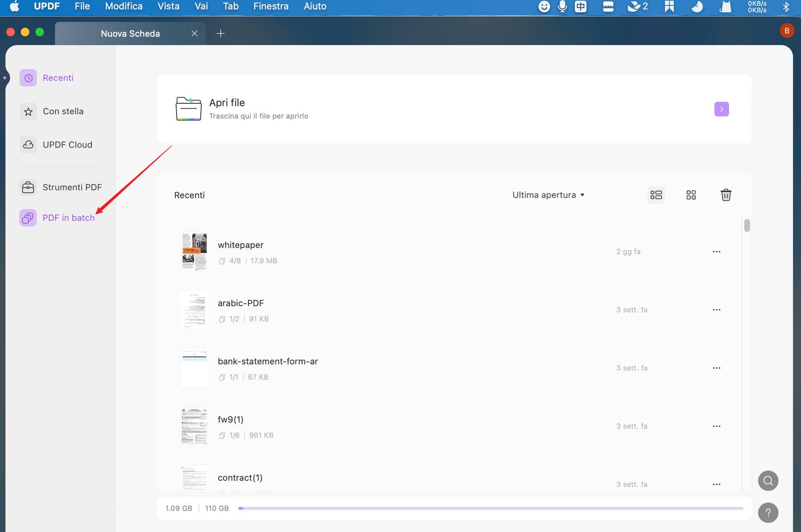This screenshot has height=532, width=801.
Task: Open the bank-statement-form-ar thumbnail
Action: (x=194, y=368)
